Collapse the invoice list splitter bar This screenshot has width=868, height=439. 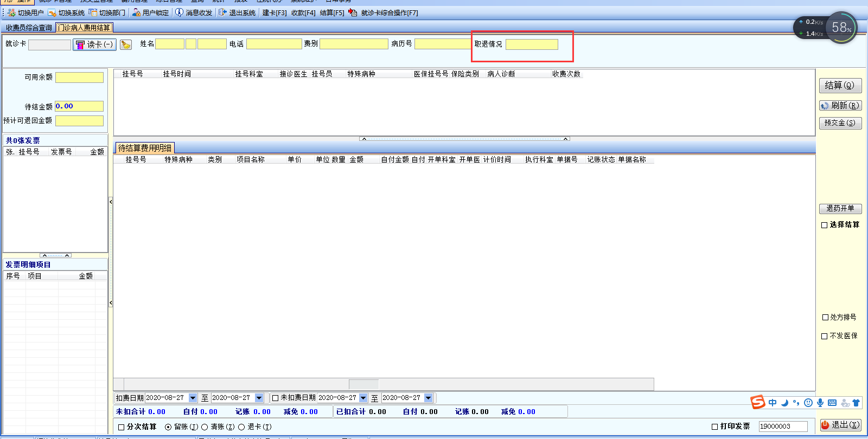coord(56,255)
